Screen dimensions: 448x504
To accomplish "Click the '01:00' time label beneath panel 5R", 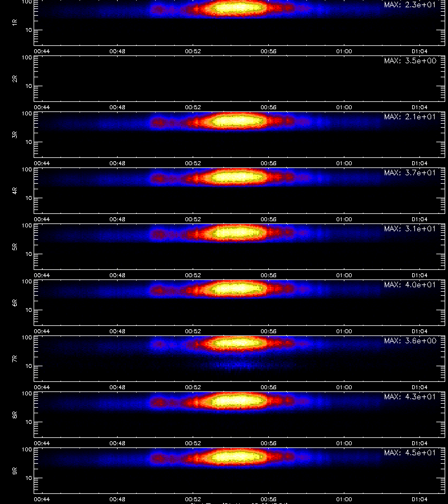I will [344, 275].
